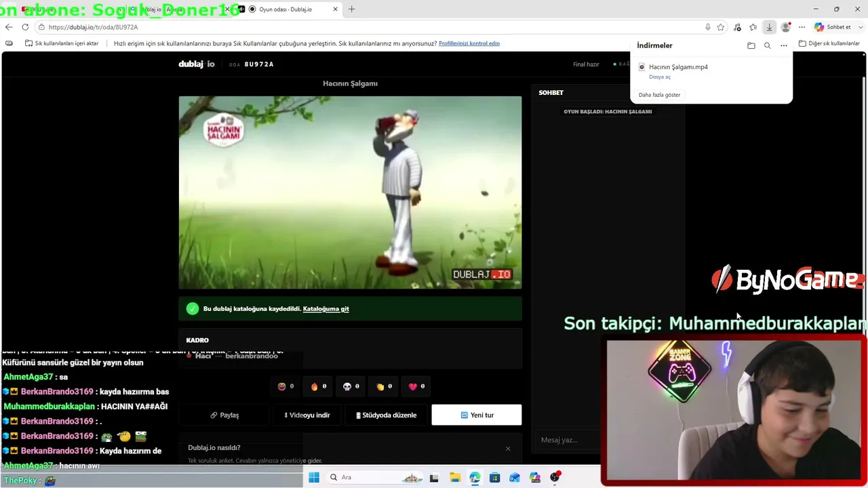Screen dimensions: 868x488
Task: Open the browser profile avatar
Action: click(x=785, y=27)
